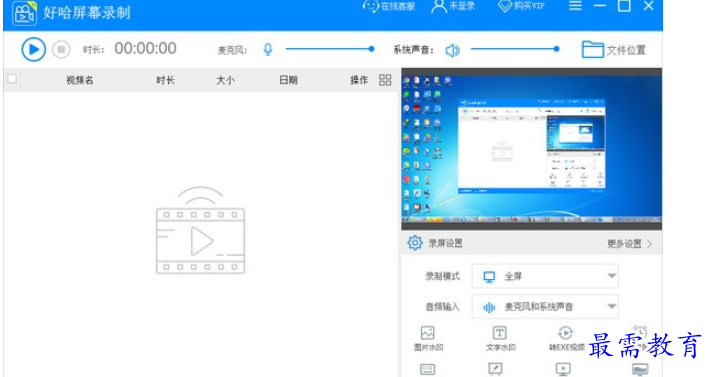Open the 转EXE视频 converter
Screen dimensions: 710x377
566,339
